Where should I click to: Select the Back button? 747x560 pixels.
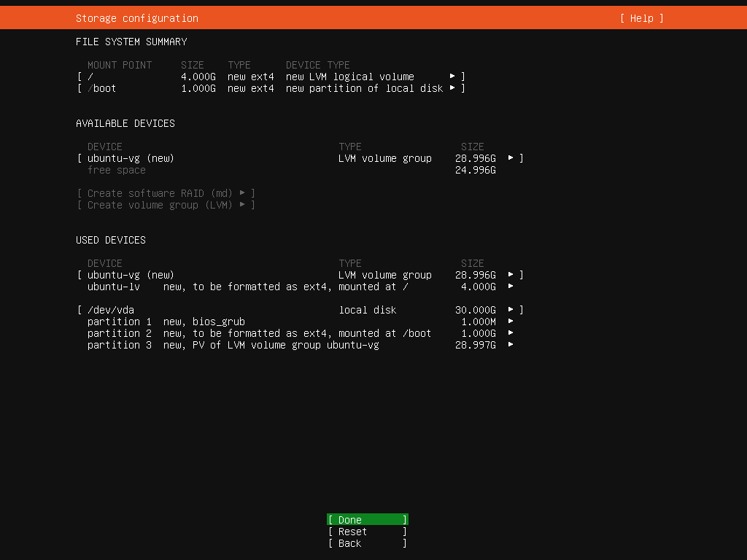click(x=367, y=543)
